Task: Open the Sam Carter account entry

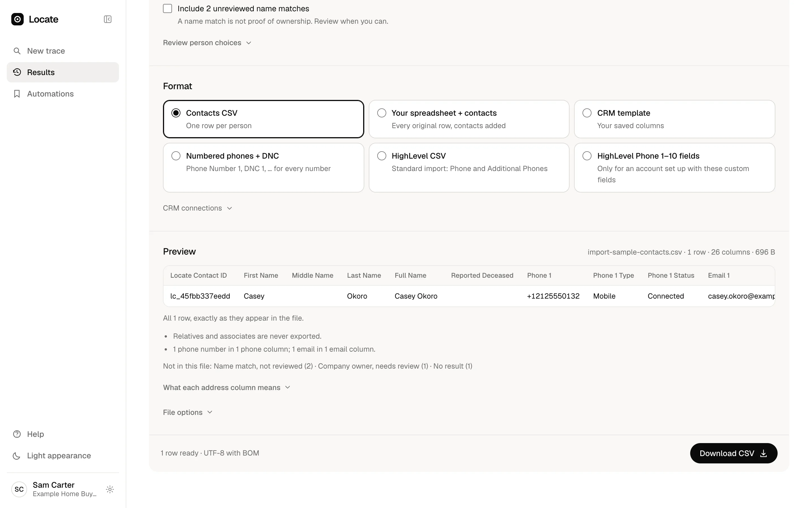Action: [x=55, y=489]
